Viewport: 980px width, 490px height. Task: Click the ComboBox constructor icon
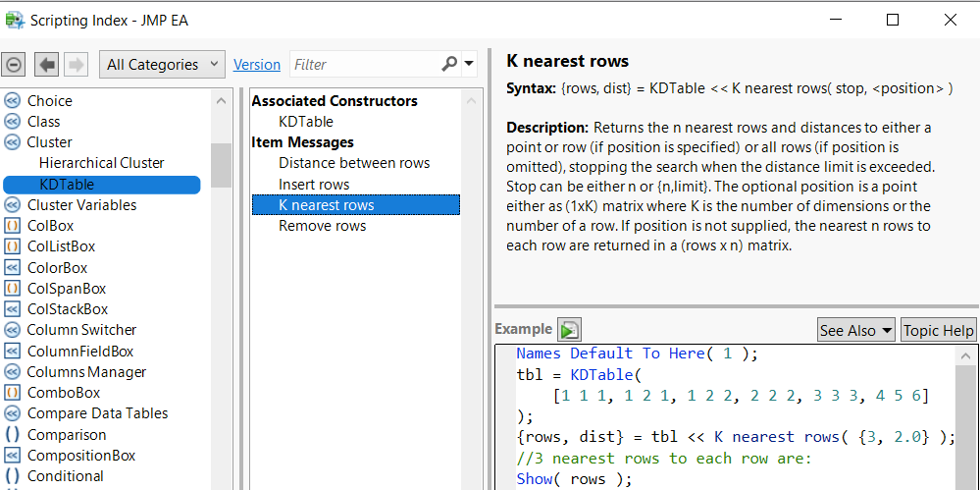click(x=12, y=393)
